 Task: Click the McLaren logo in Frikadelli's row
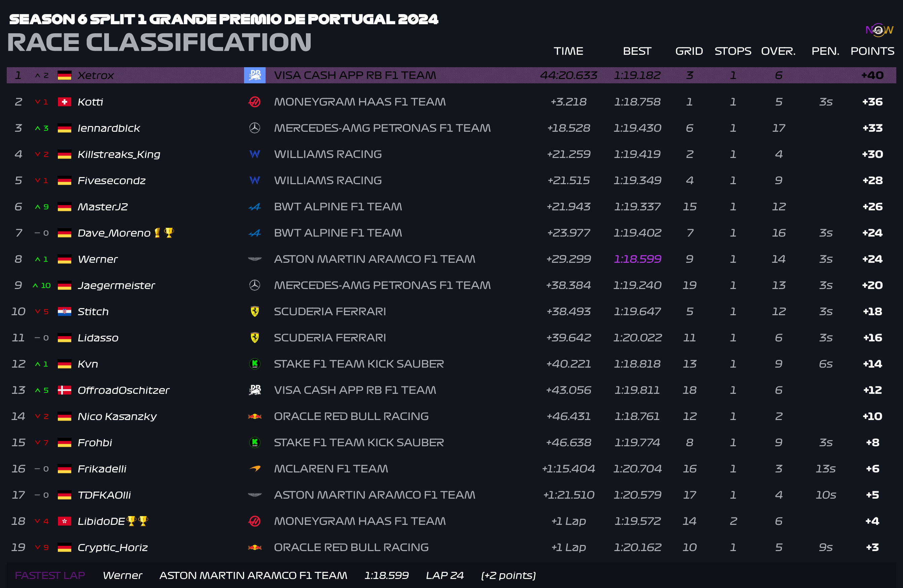(x=254, y=469)
